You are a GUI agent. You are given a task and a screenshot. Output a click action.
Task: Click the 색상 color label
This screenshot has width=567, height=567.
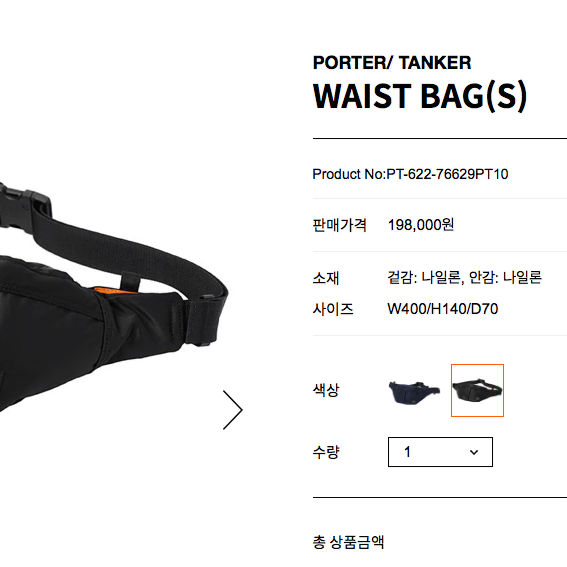coord(326,390)
